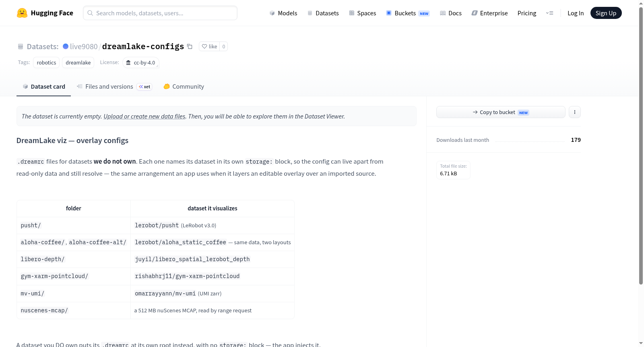Click the dataset it visualizes column header
644x347 pixels.
(x=213, y=208)
